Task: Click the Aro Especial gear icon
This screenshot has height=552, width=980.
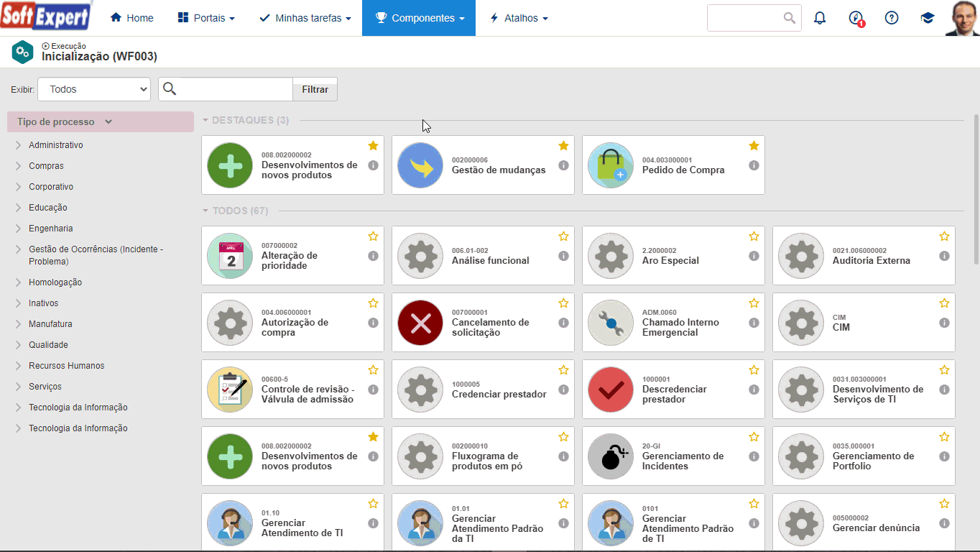Action: pyautogui.click(x=611, y=256)
